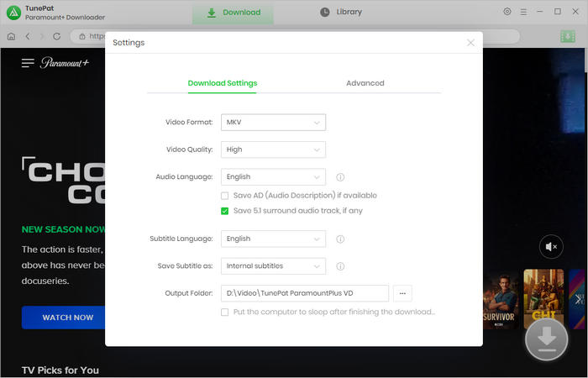Switch to Download Settings tab
The image size is (588, 378).
coord(223,83)
